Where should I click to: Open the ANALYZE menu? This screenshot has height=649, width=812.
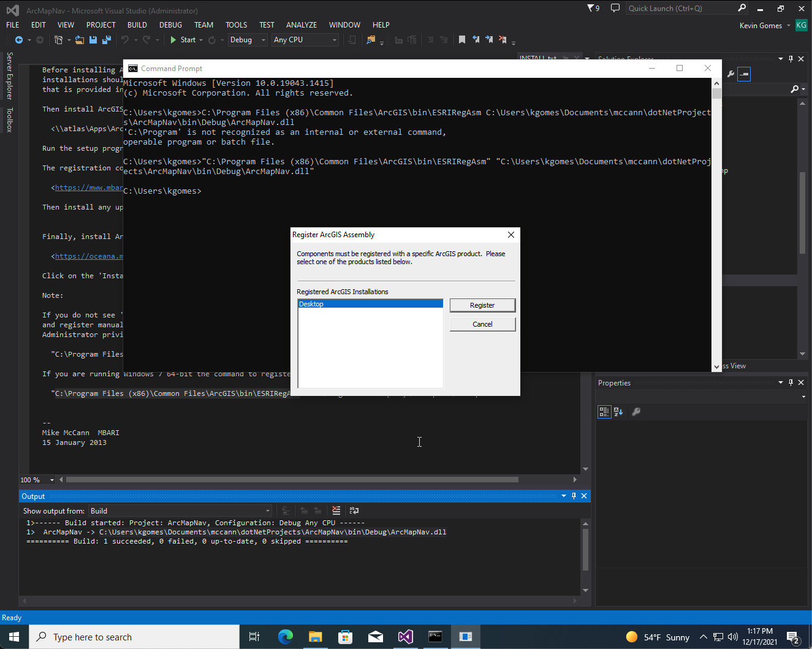pos(302,25)
